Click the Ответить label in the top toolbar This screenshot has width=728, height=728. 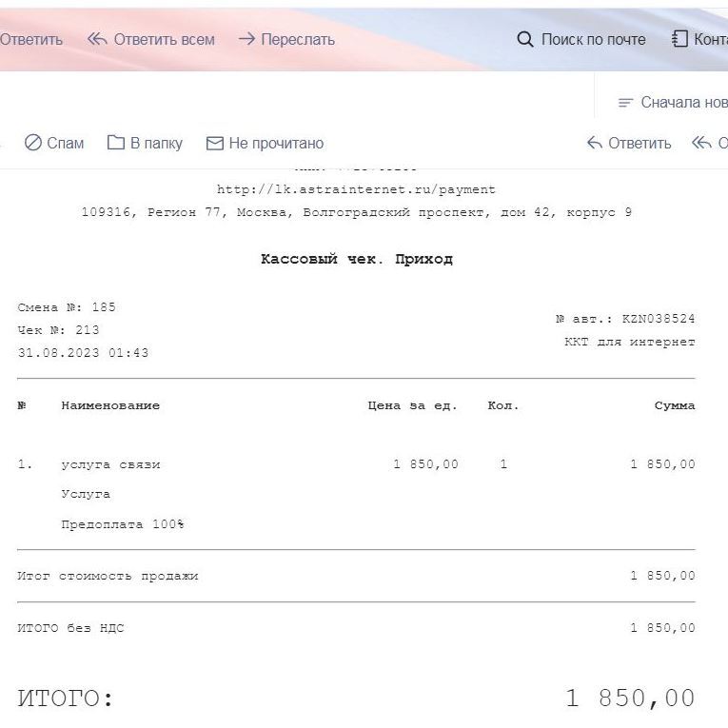[31, 39]
